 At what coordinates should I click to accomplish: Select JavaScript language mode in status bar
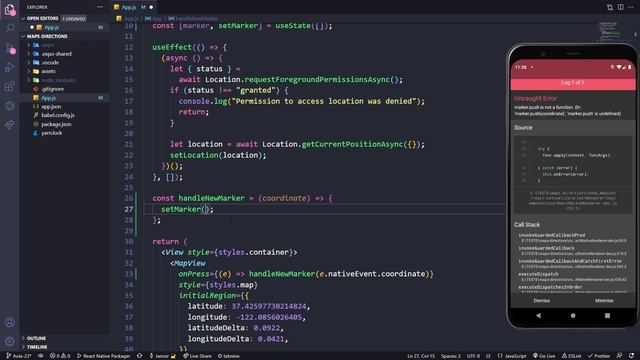click(x=512, y=356)
